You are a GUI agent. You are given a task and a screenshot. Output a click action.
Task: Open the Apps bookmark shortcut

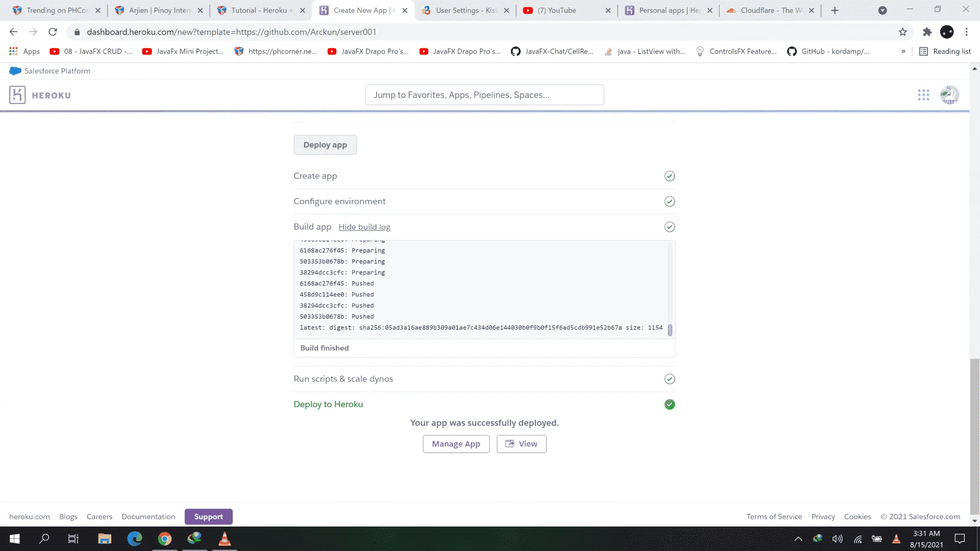(x=24, y=52)
